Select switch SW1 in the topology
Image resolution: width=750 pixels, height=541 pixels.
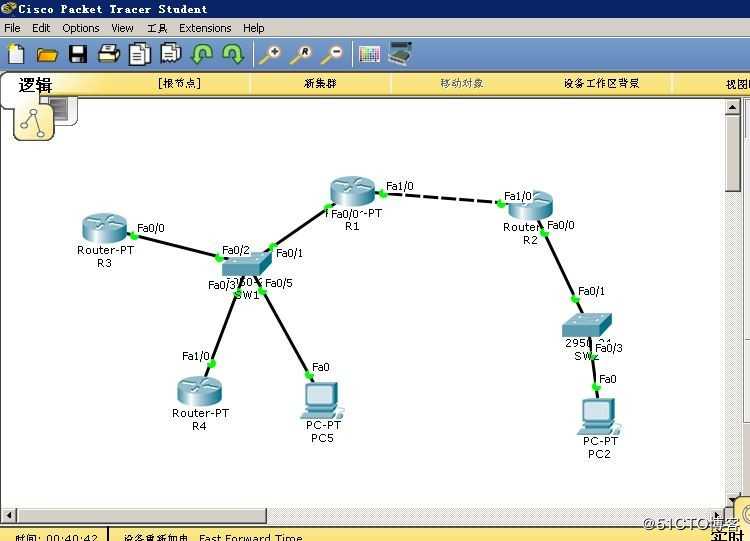(246, 264)
